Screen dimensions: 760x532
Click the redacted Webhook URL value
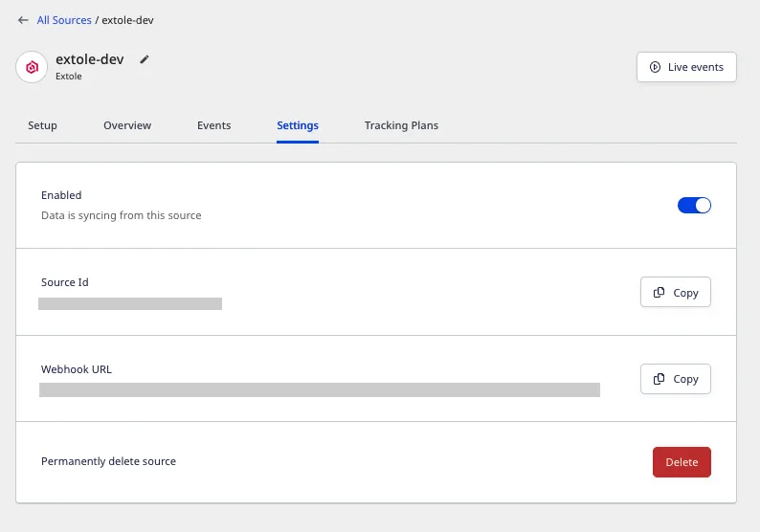320,390
